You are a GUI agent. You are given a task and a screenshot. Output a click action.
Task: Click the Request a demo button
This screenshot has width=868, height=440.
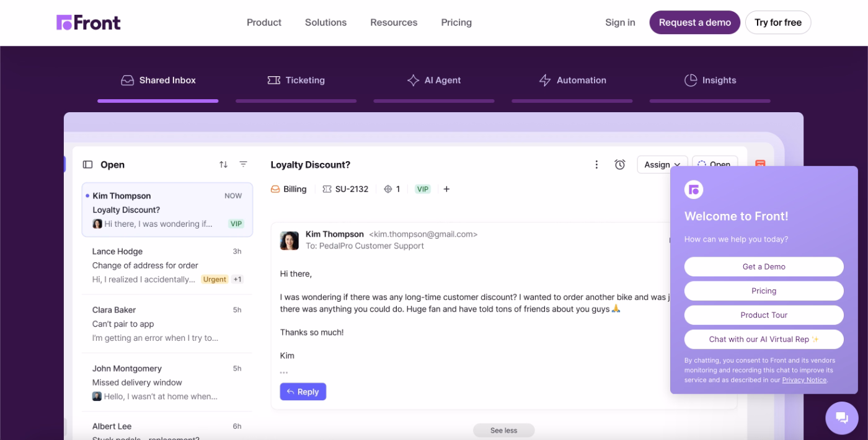tap(694, 22)
